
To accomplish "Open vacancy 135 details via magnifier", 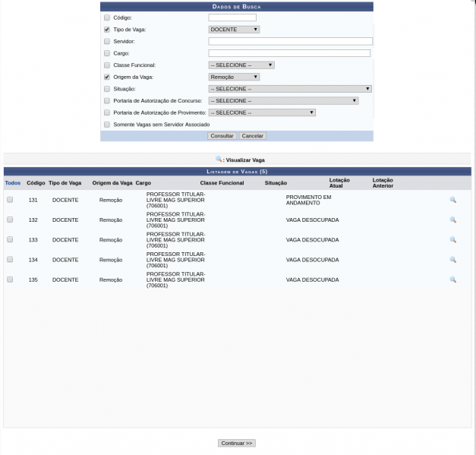I will pos(452,280).
